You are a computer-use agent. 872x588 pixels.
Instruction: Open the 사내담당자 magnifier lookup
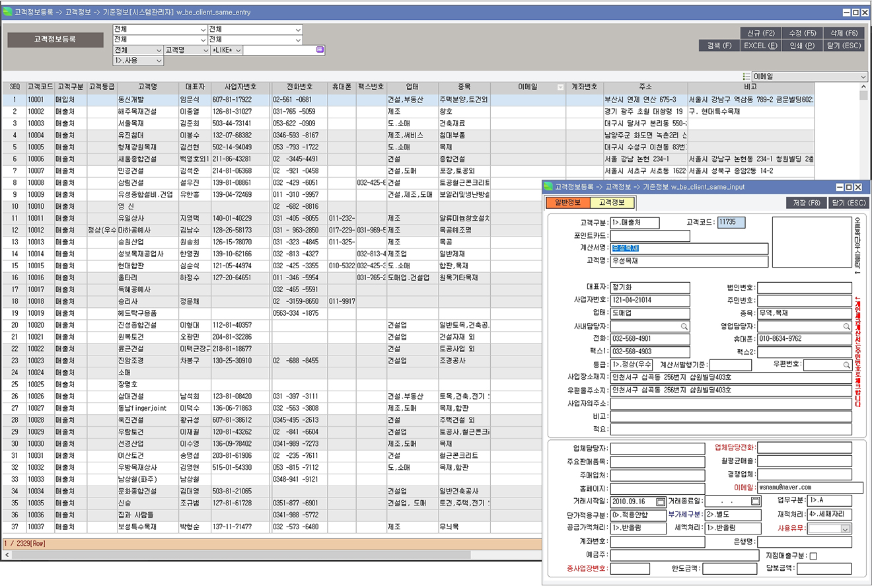pos(684,326)
